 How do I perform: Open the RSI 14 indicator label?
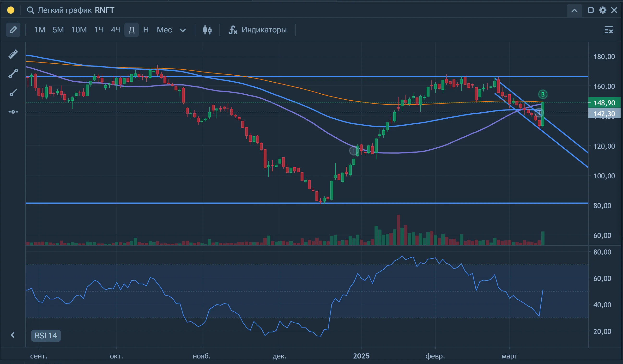tap(46, 336)
